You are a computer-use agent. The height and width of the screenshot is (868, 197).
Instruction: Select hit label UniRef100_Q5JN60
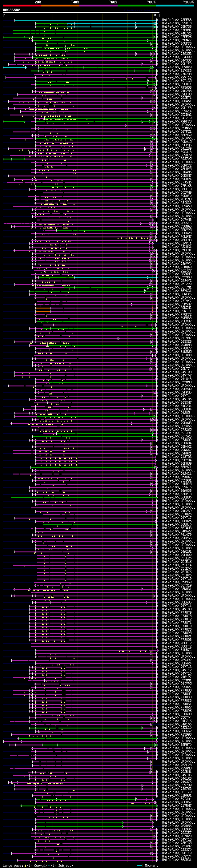point(177,128)
